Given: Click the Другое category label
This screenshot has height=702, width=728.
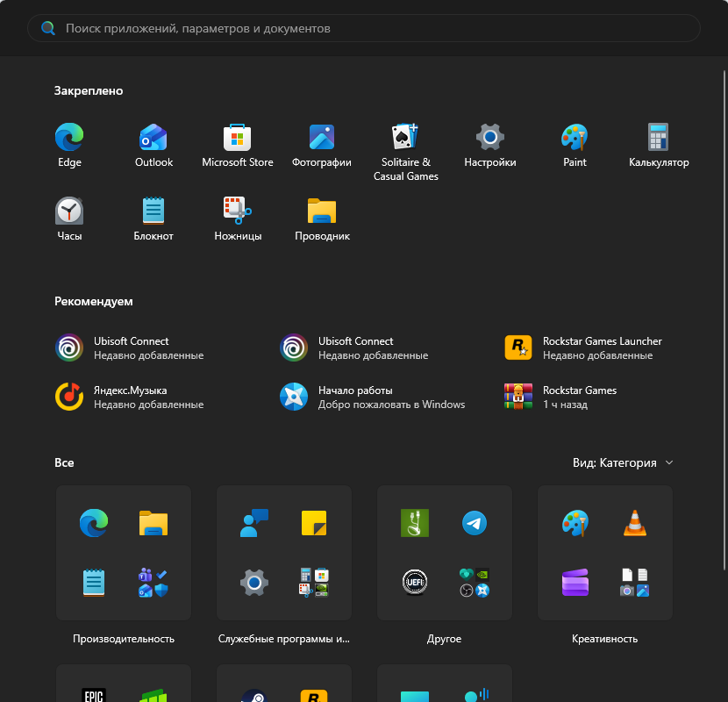Looking at the screenshot, I should pyautogui.click(x=445, y=639).
